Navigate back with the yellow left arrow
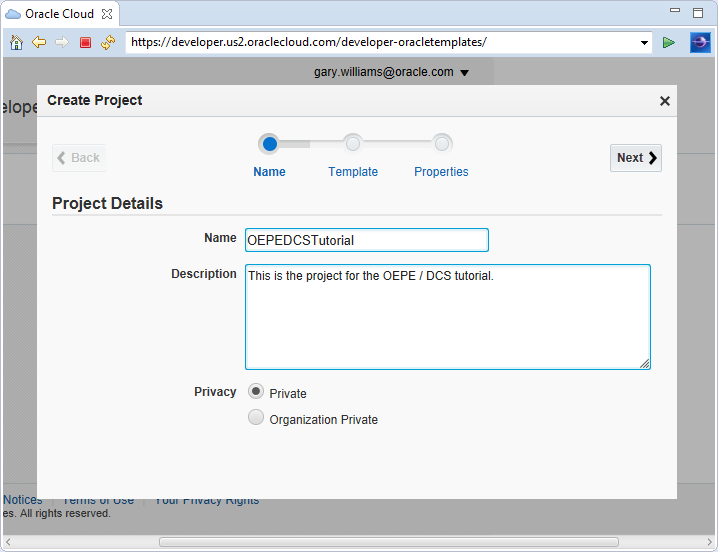 click(39, 43)
